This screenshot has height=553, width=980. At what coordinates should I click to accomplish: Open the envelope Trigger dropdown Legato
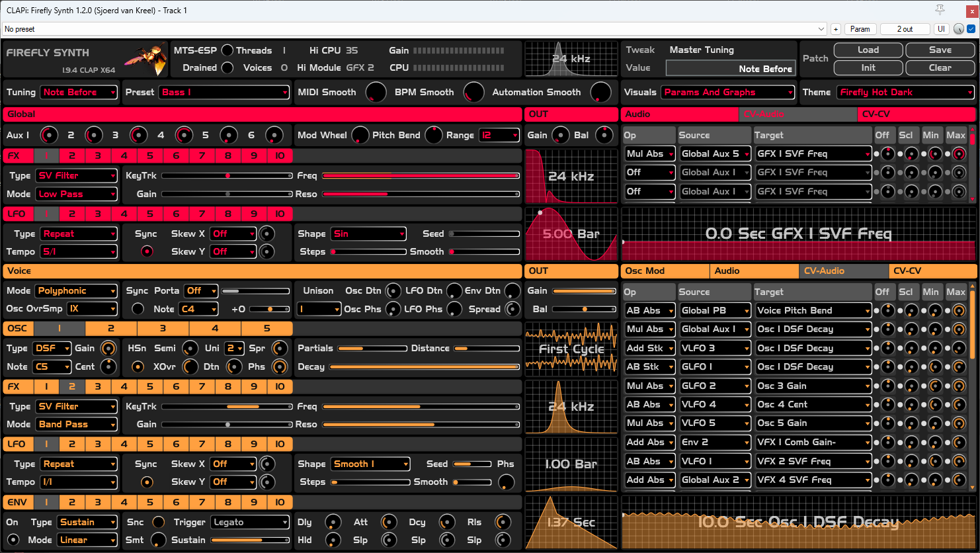point(250,523)
